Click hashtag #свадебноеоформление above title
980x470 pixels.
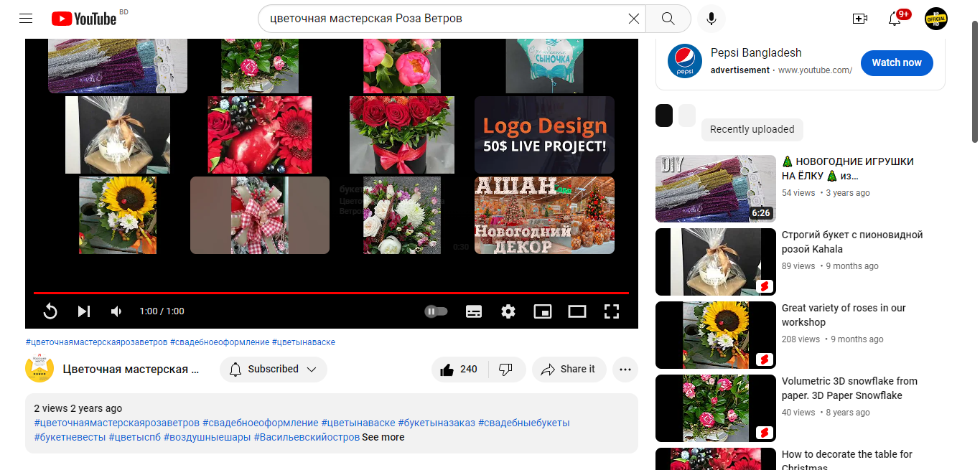click(x=220, y=342)
